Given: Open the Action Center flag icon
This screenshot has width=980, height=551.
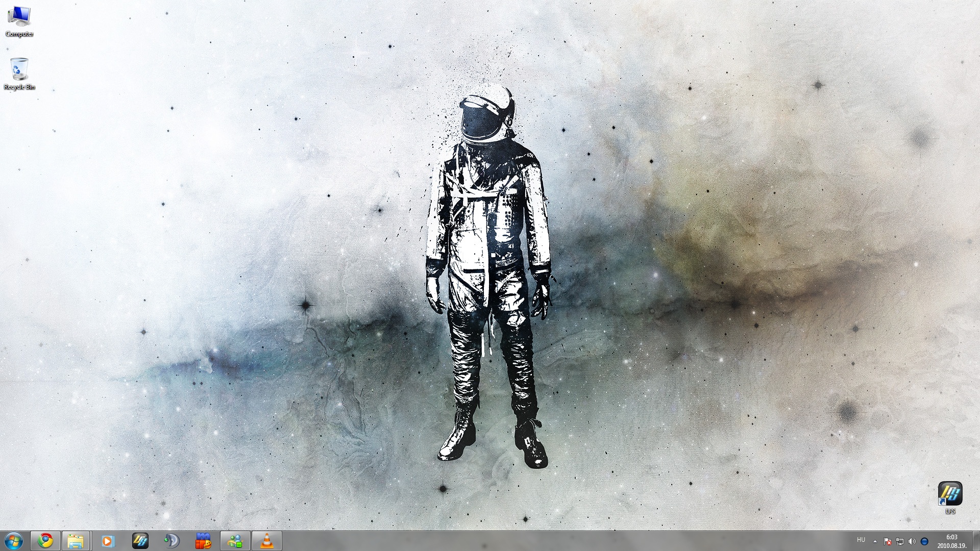Looking at the screenshot, I should [x=888, y=541].
